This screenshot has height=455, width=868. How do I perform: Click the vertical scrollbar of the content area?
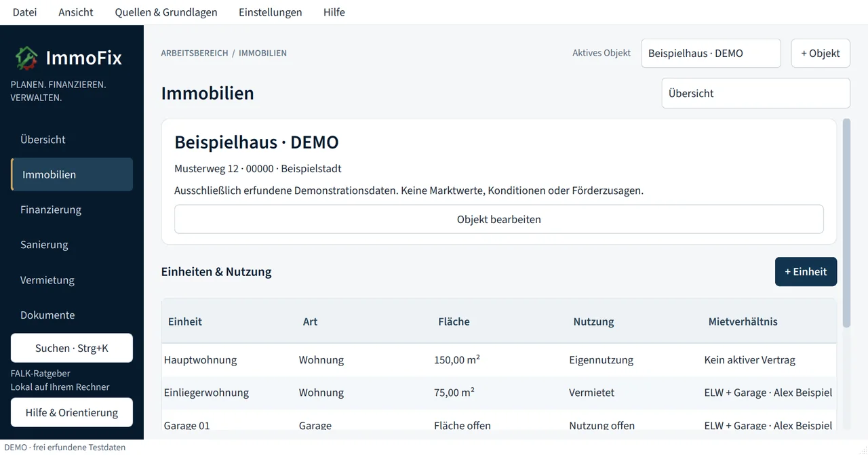846,224
